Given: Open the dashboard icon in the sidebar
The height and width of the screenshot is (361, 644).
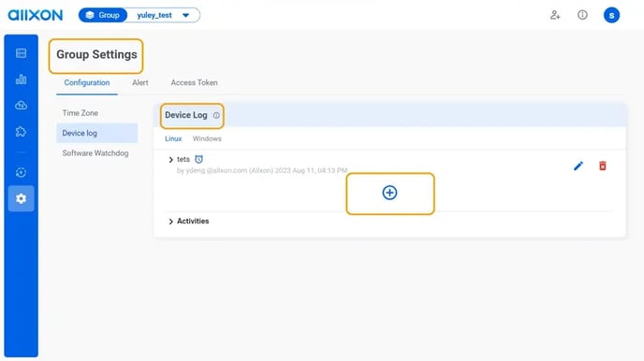Looking at the screenshot, I should coord(21,53).
